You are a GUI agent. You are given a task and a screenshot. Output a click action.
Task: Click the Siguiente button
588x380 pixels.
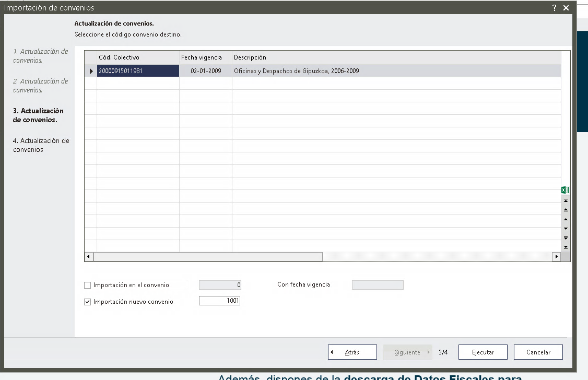click(x=408, y=352)
